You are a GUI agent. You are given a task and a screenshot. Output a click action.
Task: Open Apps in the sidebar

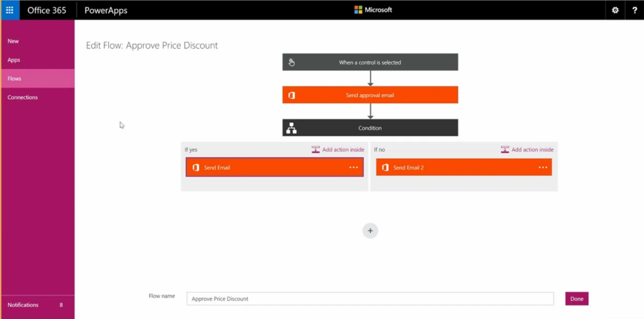(14, 60)
